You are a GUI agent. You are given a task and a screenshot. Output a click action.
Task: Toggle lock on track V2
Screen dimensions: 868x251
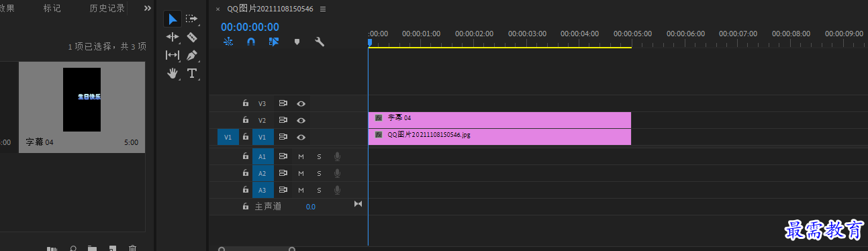point(246,120)
